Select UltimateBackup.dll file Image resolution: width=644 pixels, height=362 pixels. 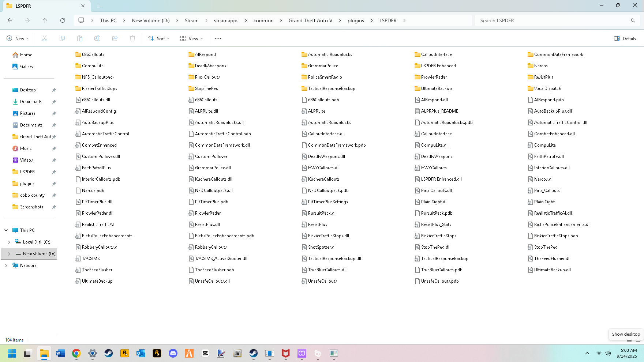[x=549, y=270]
